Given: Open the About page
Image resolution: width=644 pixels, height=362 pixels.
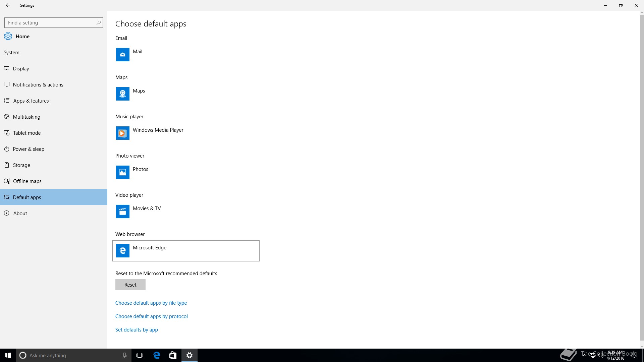Looking at the screenshot, I should tap(54, 213).
